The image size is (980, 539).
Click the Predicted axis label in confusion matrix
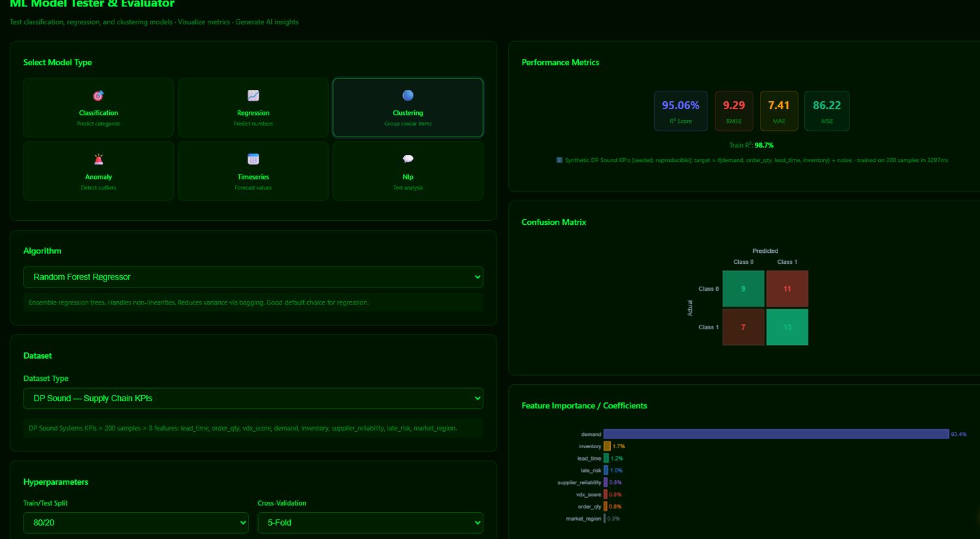(x=765, y=251)
